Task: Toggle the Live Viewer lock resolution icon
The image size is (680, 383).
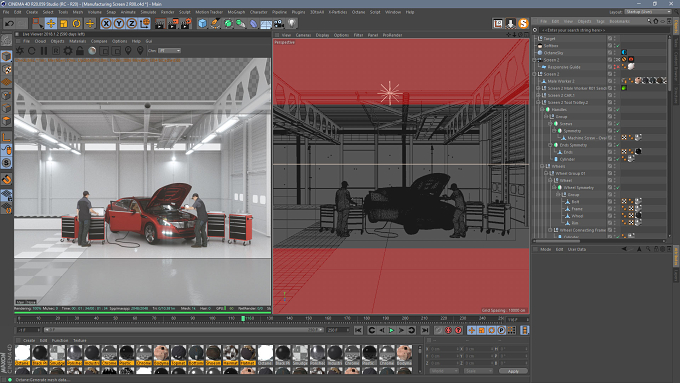Action: [x=80, y=51]
